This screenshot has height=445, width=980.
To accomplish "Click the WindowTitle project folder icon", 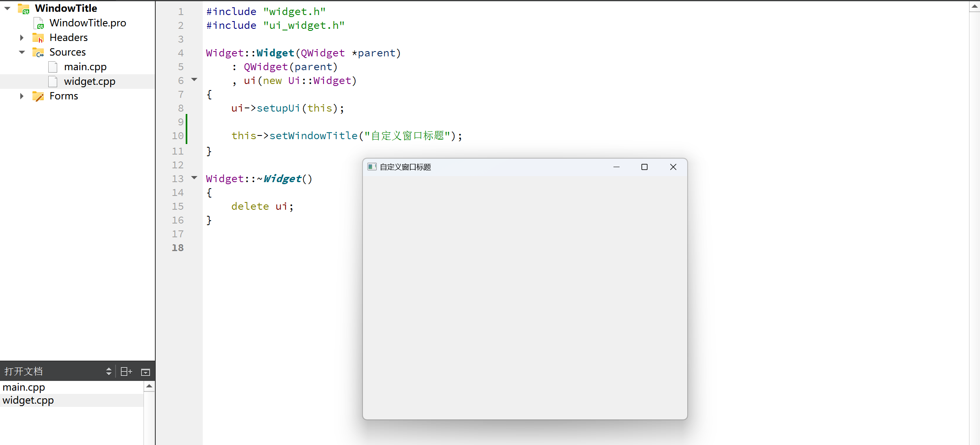I will pos(24,9).
